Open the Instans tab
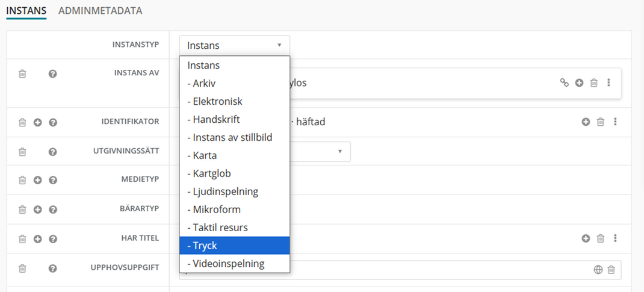Image resolution: width=644 pixels, height=292 pixels. click(x=26, y=11)
